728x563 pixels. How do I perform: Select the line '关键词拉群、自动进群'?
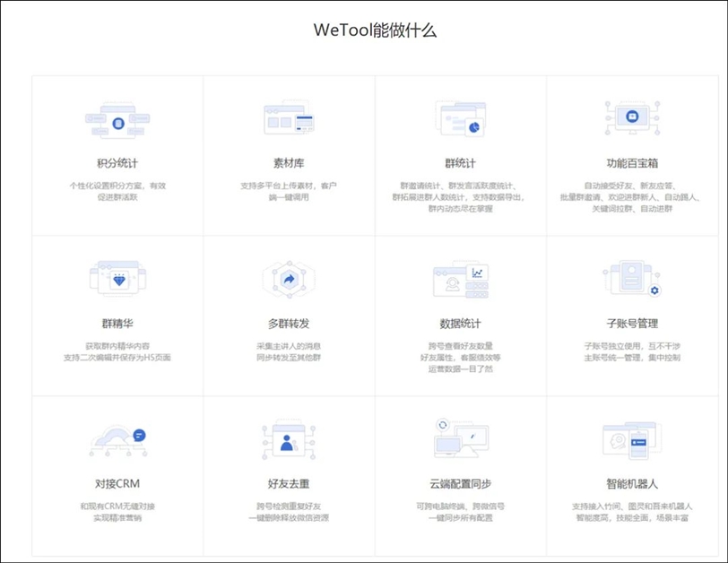(632, 208)
